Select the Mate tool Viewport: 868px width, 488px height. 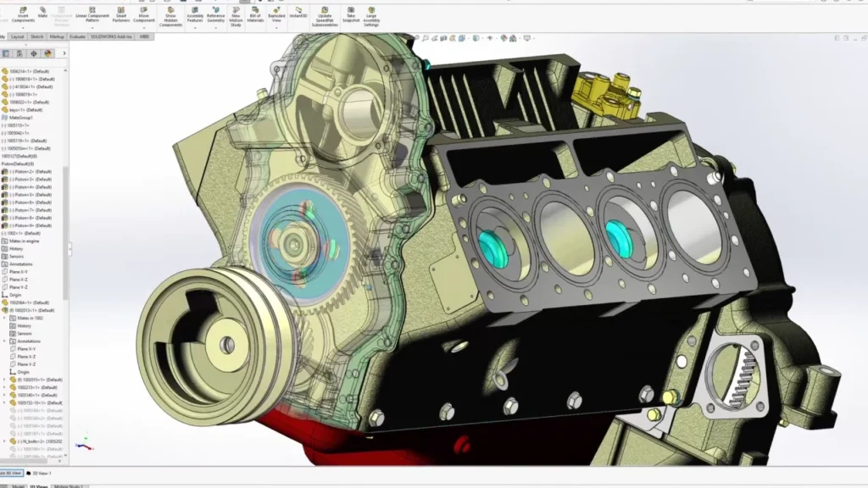(42, 12)
